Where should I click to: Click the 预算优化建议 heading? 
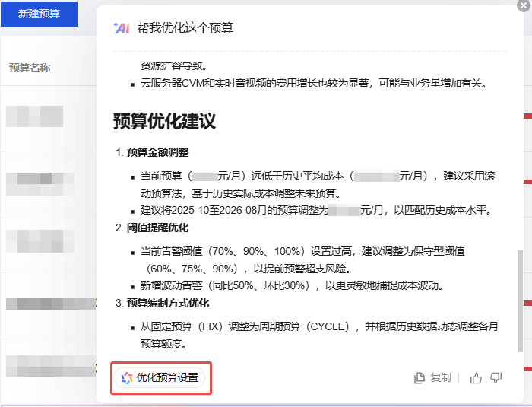[164, 121]
